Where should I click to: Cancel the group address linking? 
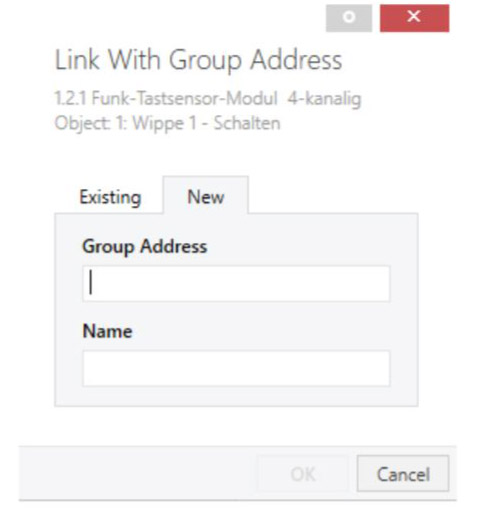(x=403, y=474)
